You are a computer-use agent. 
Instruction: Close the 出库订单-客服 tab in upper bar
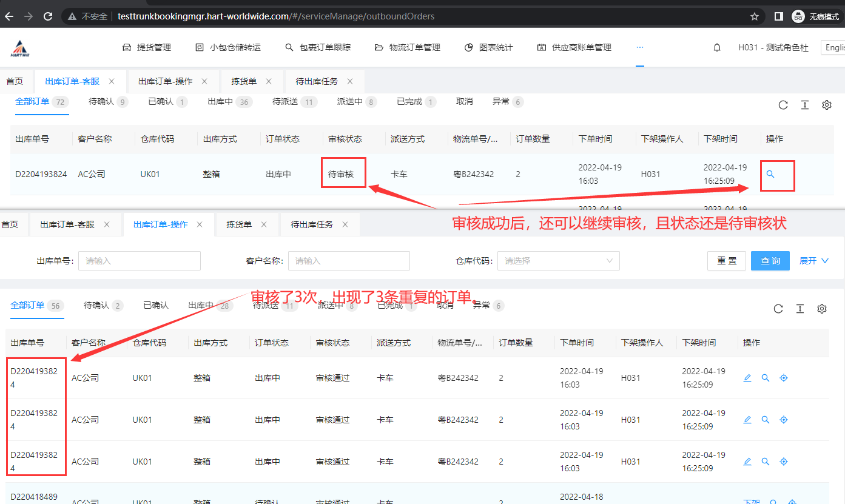(112, 81)
